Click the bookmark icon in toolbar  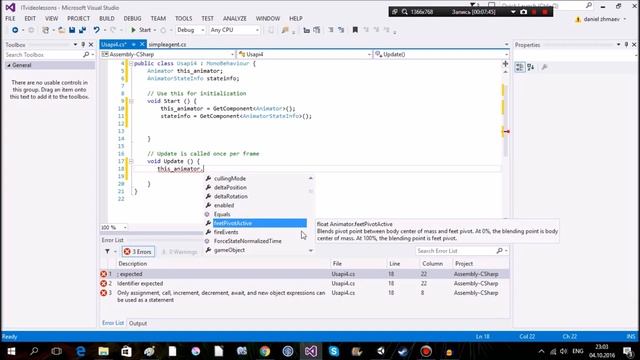(x=355, y=30)
